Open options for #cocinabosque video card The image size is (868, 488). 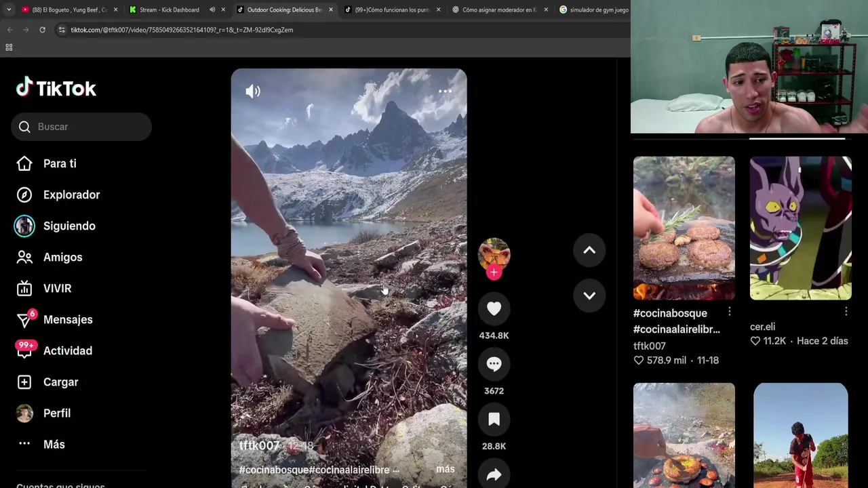[729, 311]
